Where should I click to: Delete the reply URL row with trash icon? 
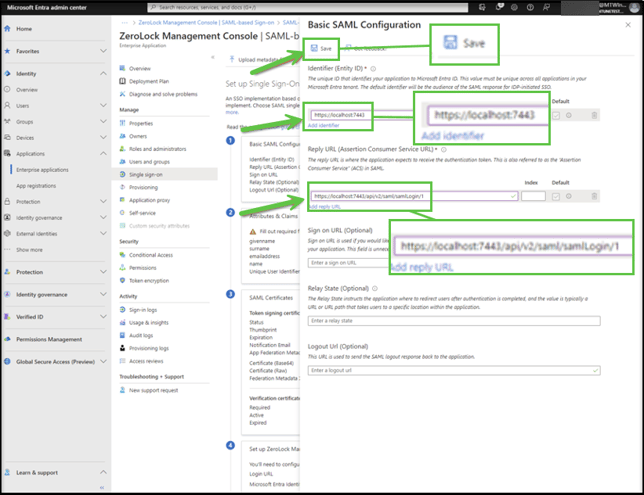tap(594, 196)
